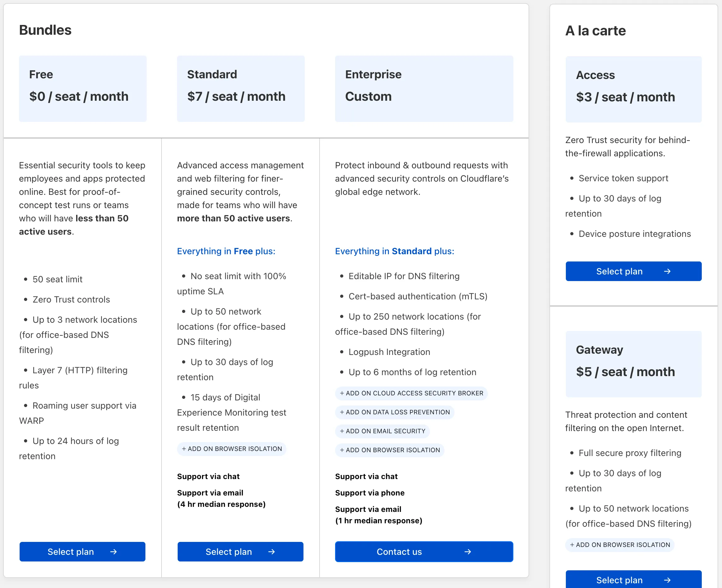
Task: Click the Enterprise Custom price card
Action: tap(424, 89)
